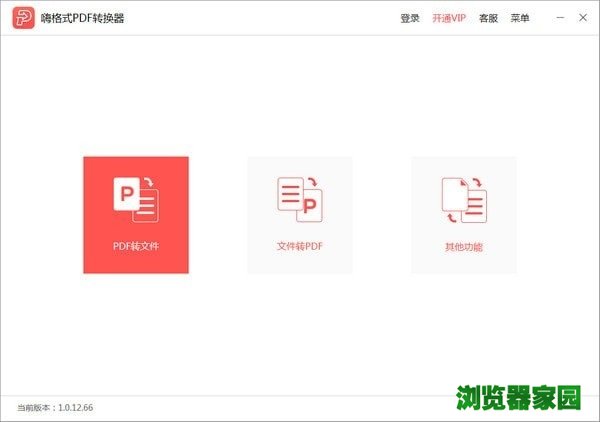This screenshot has width=600, height=422.
Task: Click the 当前版本 label in status bar
Action: (36, 407)
